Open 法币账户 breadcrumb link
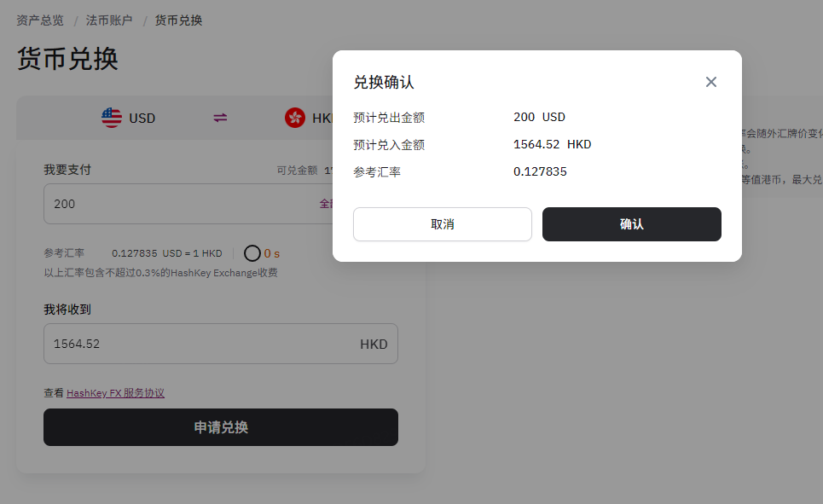Screen dimensions: 823x504 [109, 20]
